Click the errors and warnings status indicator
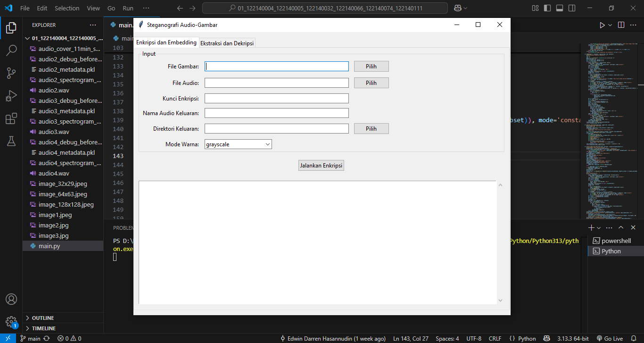 point(69,338)
